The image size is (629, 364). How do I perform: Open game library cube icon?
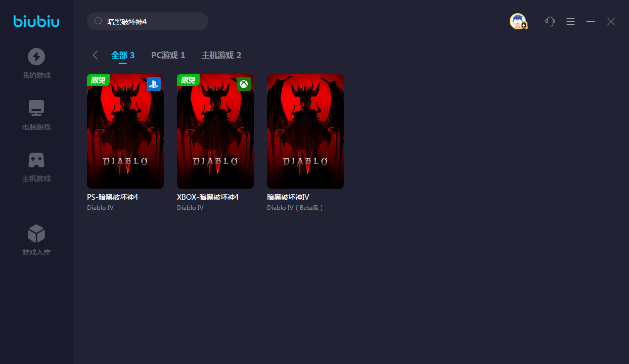(x=36, y=234)
